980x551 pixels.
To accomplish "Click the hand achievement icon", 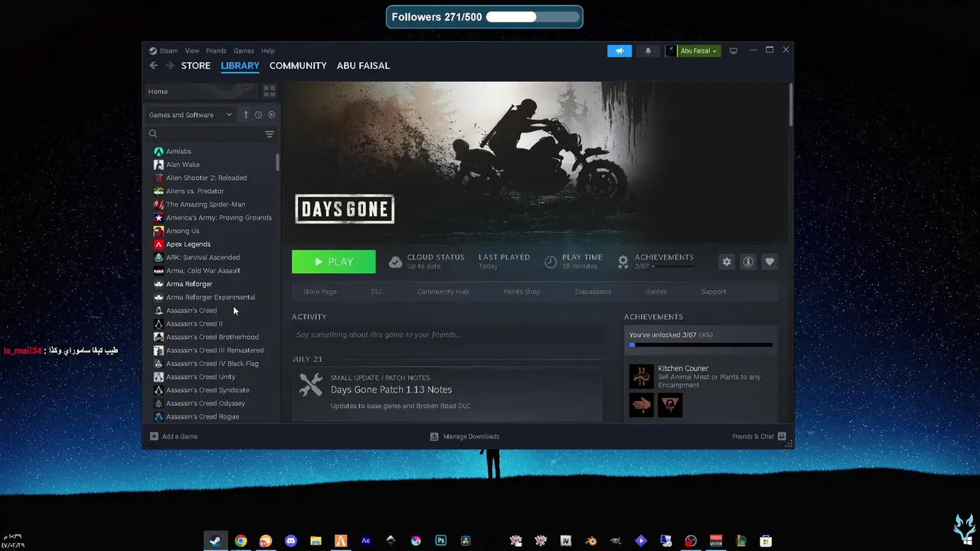I will click(642, 405).
